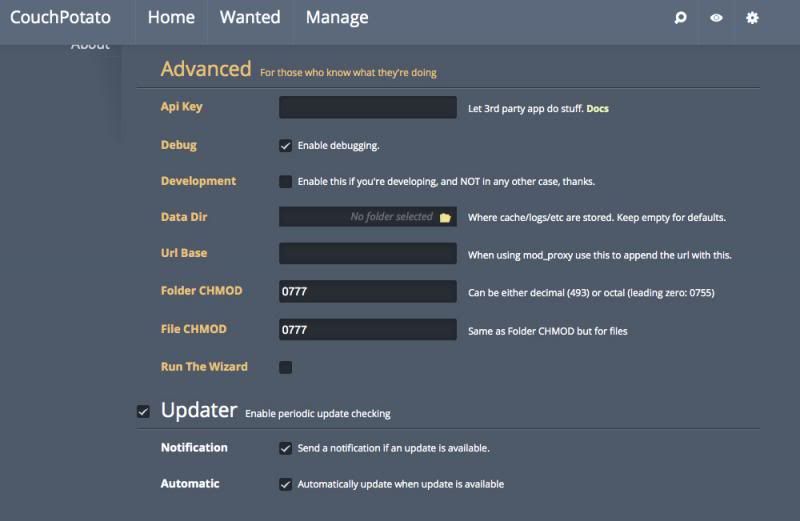This screenshot has height=521, width=800.
Task: Focus the Url Base text field
Action: 367,254
